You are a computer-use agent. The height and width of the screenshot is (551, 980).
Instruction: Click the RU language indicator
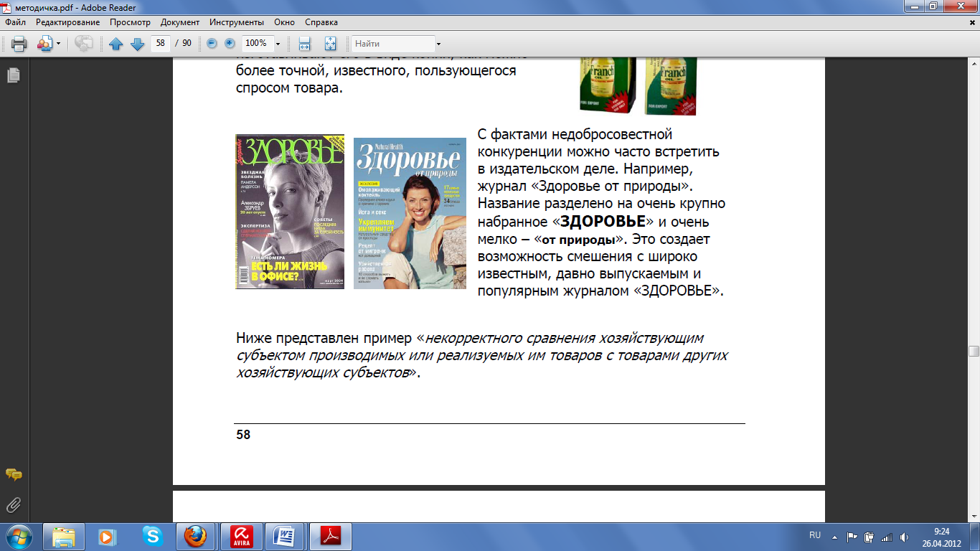click(x=815, y=536)
